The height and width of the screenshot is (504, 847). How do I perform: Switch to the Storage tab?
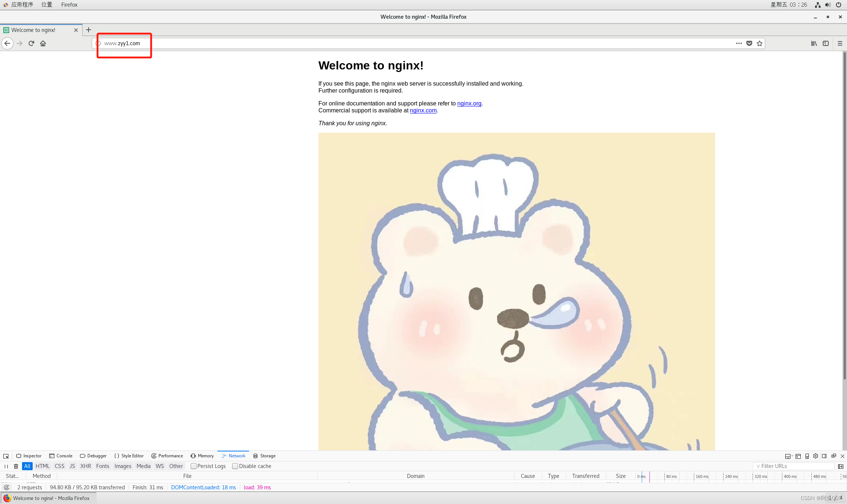(264, 456)
